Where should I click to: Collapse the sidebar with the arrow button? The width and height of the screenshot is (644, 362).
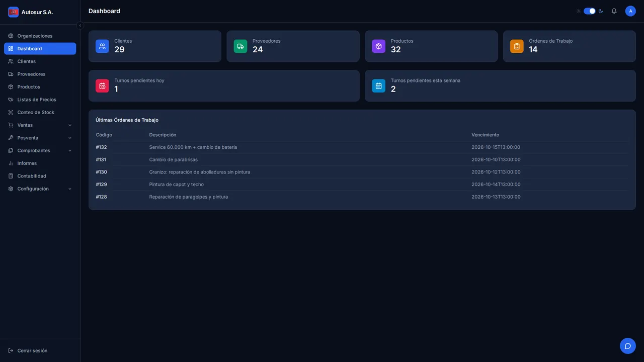80,26
